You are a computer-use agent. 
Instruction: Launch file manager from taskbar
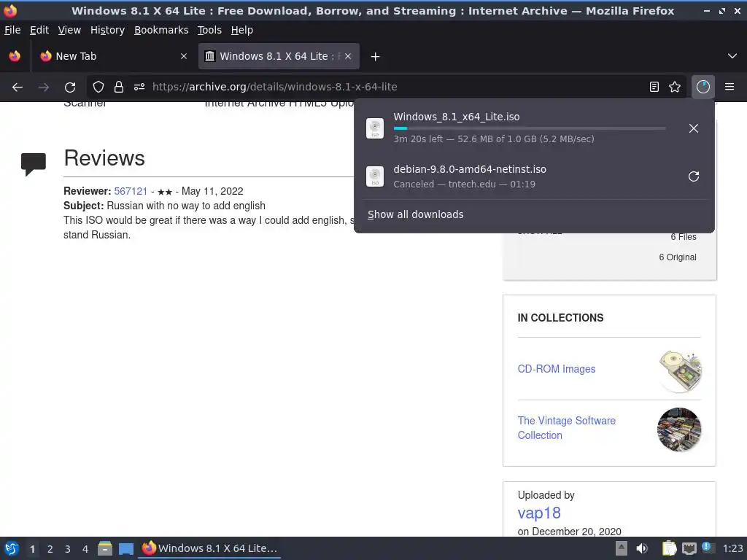(x=105, y=548)
